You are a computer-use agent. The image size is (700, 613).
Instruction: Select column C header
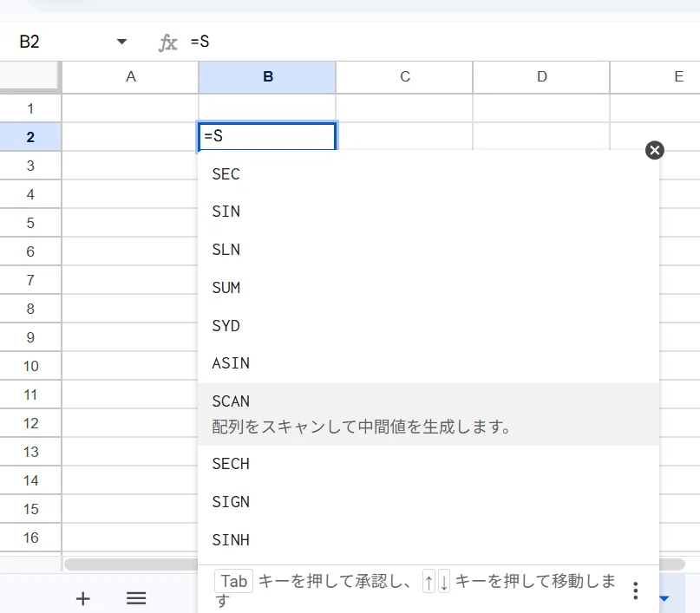tap(404, 77)
